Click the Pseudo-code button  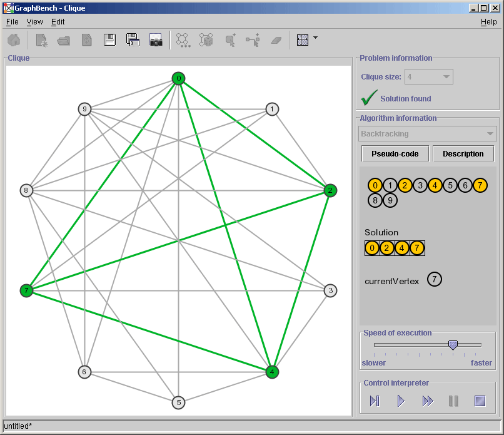pyautogui.click(x=395, y=154)
